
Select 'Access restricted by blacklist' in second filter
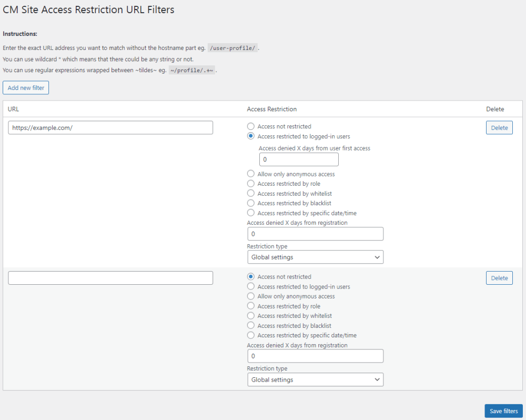251,326
